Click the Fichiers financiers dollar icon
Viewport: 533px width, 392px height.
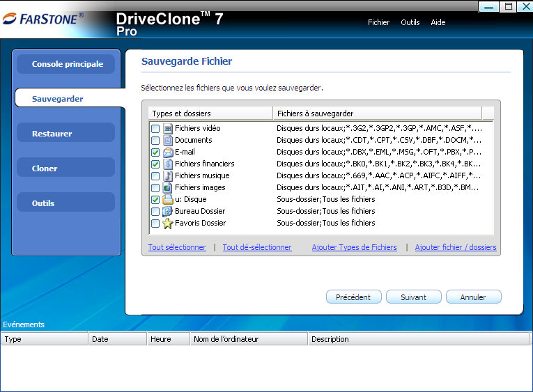click(168, 164)
